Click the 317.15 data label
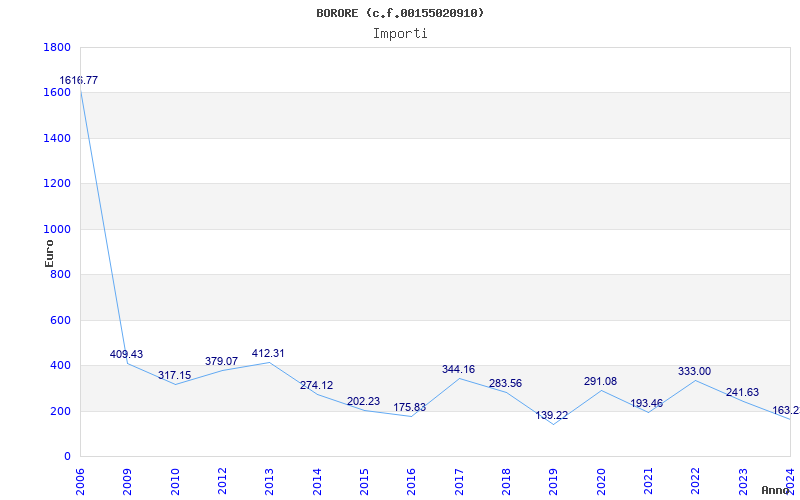Image resolution: width=800 pixels, height=500 pixels. [174, 376]
